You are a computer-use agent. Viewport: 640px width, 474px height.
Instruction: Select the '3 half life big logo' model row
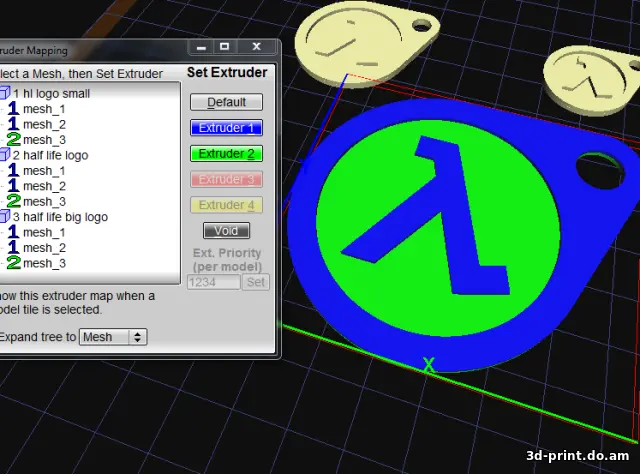(x=60, y=217)
